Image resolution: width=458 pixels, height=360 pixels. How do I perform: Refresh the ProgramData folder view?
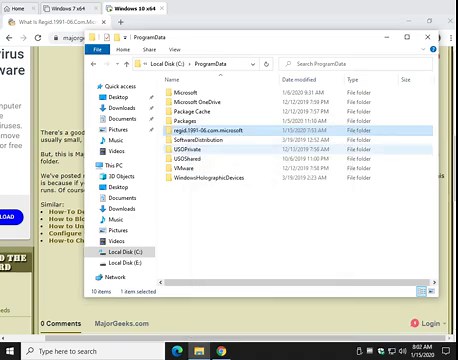(x=266, y=64)
